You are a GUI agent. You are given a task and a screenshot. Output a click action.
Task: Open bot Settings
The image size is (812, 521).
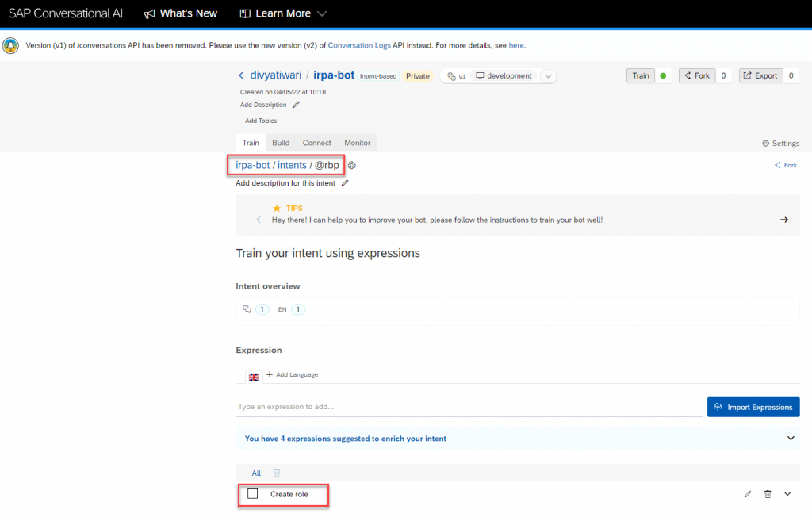pyautogui.click(x=780, y=144)
